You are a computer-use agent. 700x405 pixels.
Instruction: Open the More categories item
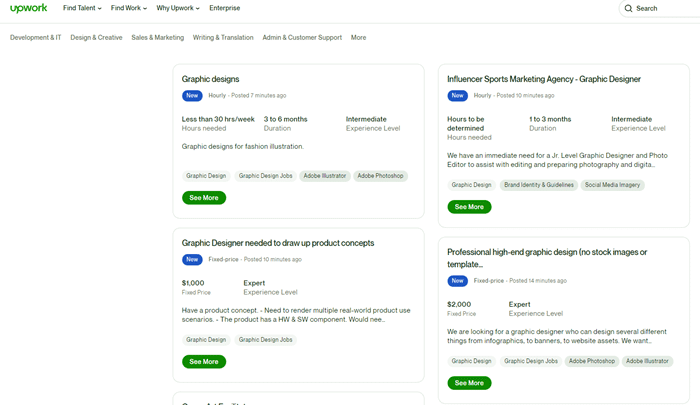[358, 38]
